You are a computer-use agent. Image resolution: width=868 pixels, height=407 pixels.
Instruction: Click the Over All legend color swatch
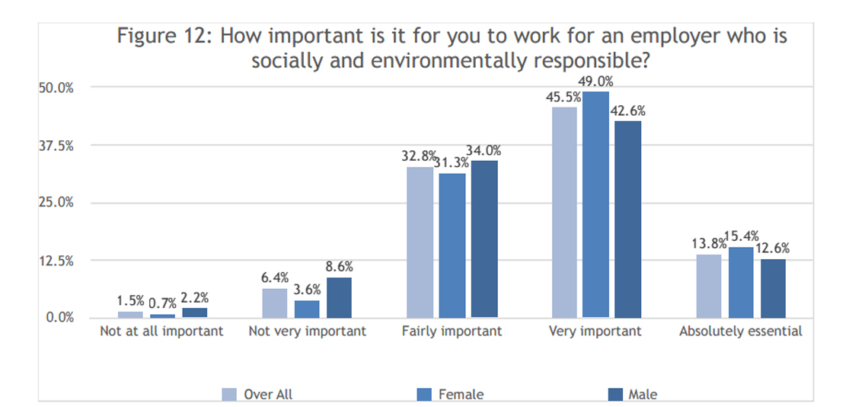(x=229, y=394)
